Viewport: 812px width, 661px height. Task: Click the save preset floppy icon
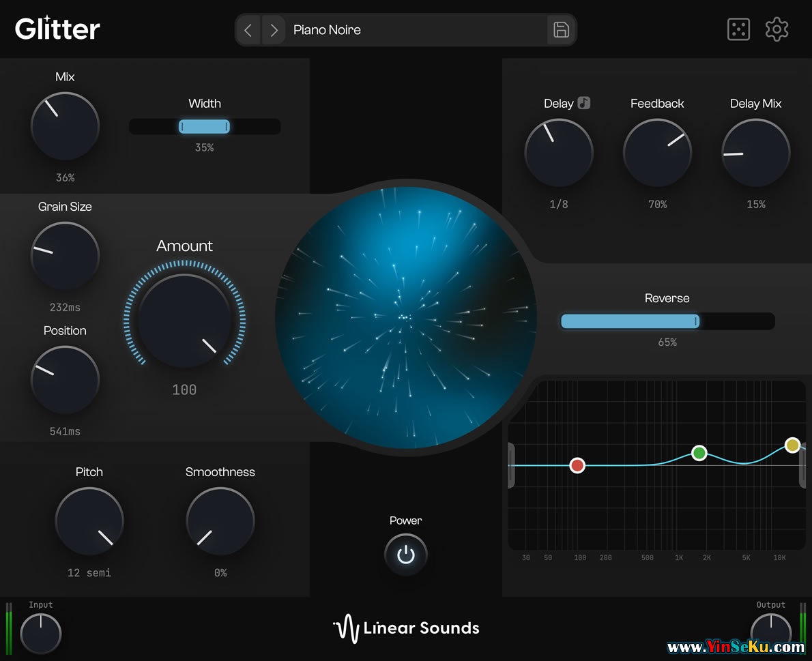point(561,30)
